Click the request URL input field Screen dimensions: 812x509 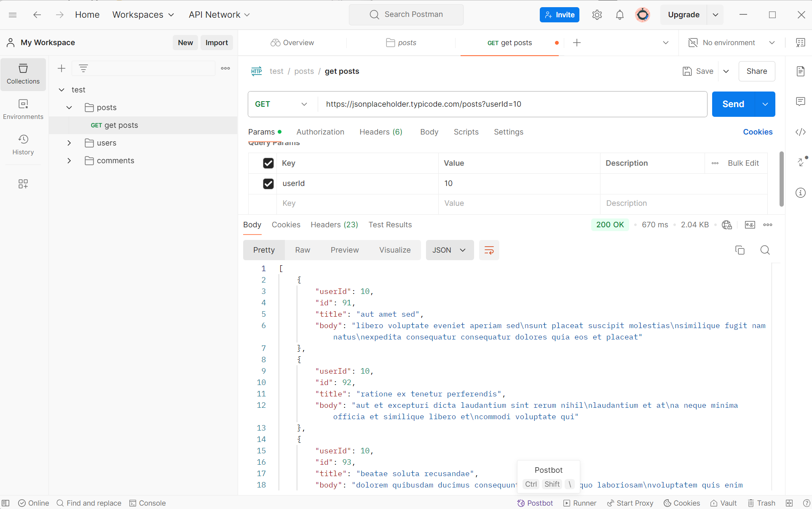pos(510,104)
